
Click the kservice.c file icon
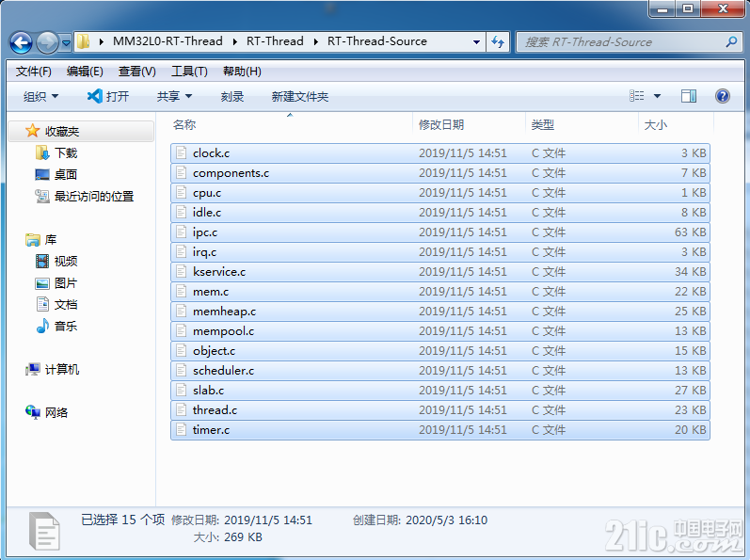click(181, 272)
